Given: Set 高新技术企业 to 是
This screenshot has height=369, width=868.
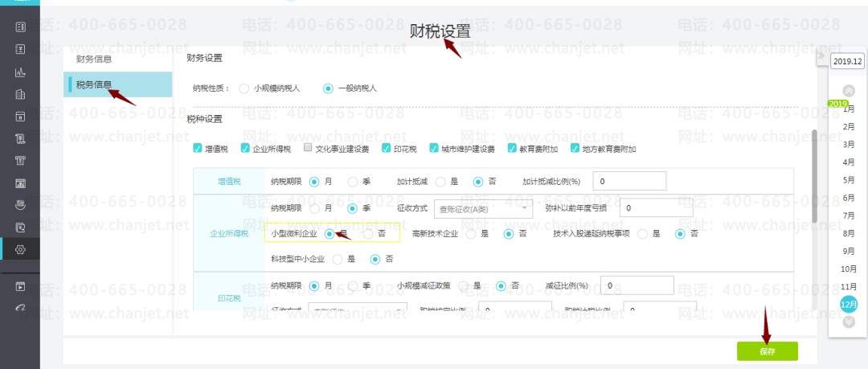Looking at the screenshot, I should 471,234.
